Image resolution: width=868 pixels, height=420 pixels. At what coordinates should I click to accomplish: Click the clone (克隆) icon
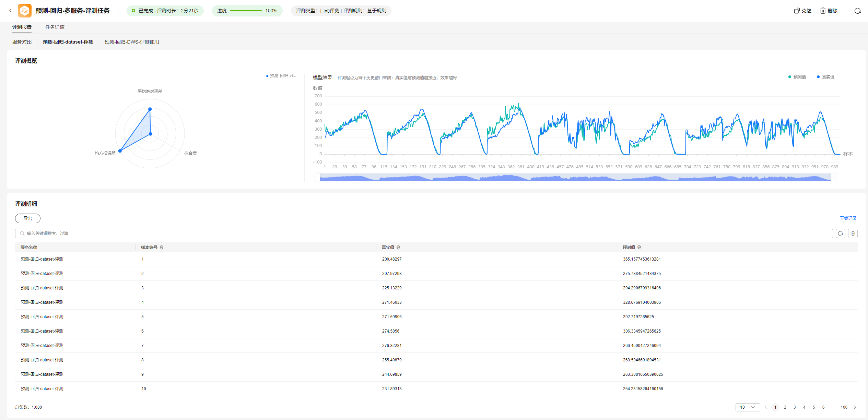(x=797, y=11)
